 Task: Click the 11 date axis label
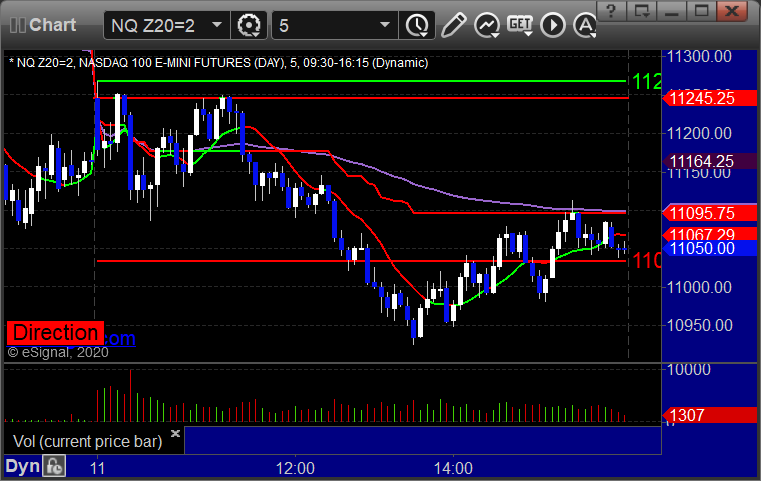(97, 468)
